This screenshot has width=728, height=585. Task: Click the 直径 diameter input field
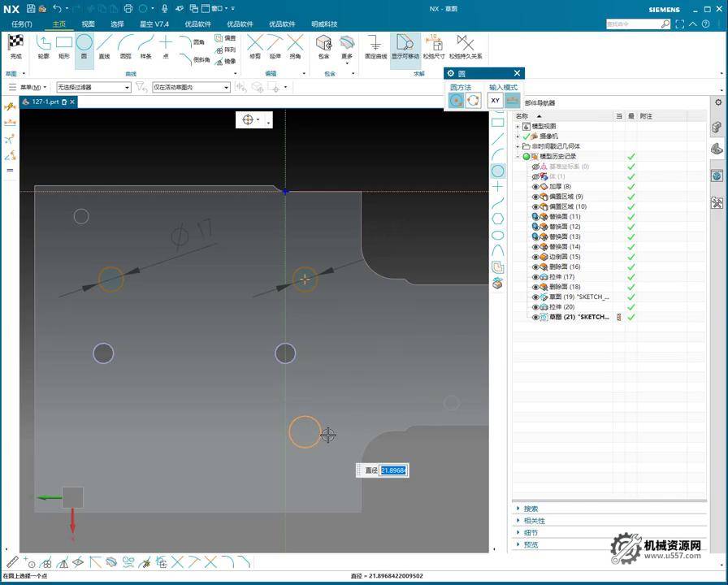tap(393, 470)
